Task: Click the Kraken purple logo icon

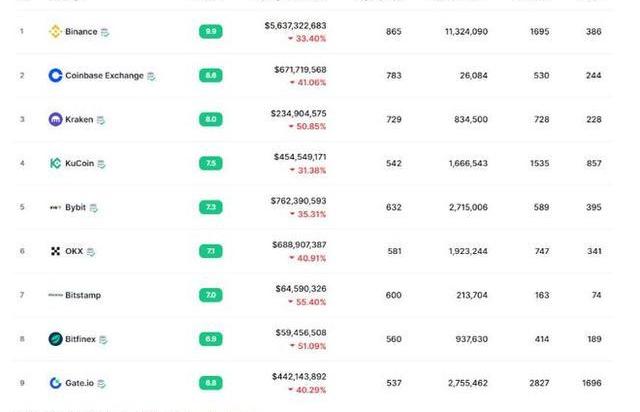Action: [56, 119]
